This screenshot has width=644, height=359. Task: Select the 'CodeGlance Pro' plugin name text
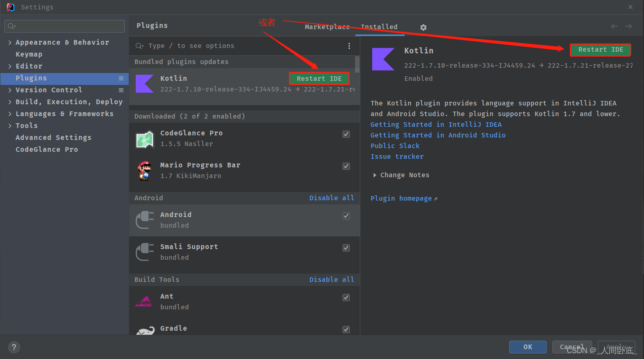pyautogui.click(x=191, y=133)
